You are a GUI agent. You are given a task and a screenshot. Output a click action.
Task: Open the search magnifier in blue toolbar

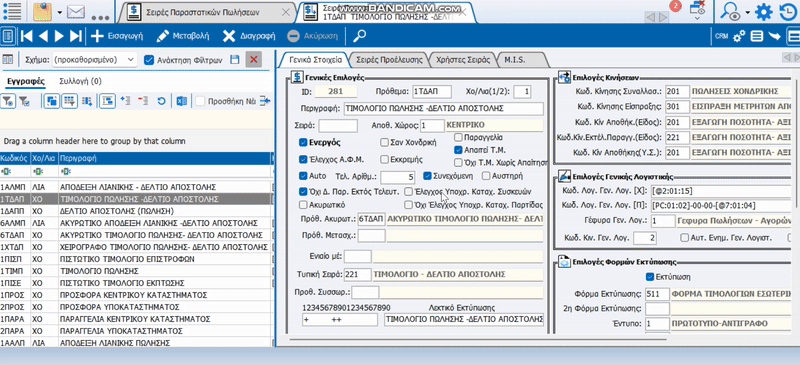(x=360, y=36)
